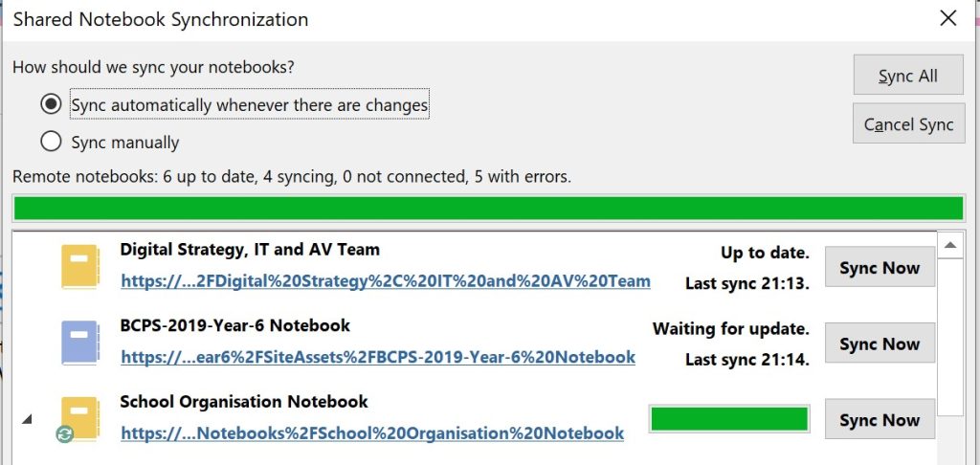Click the Cancel Sync button
This screenshot has height=465, width=980.
(x=909, y=123)
